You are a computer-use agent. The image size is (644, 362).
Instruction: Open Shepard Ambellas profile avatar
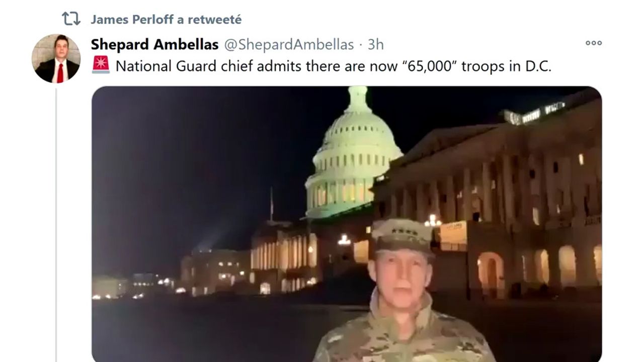point(56,58)
